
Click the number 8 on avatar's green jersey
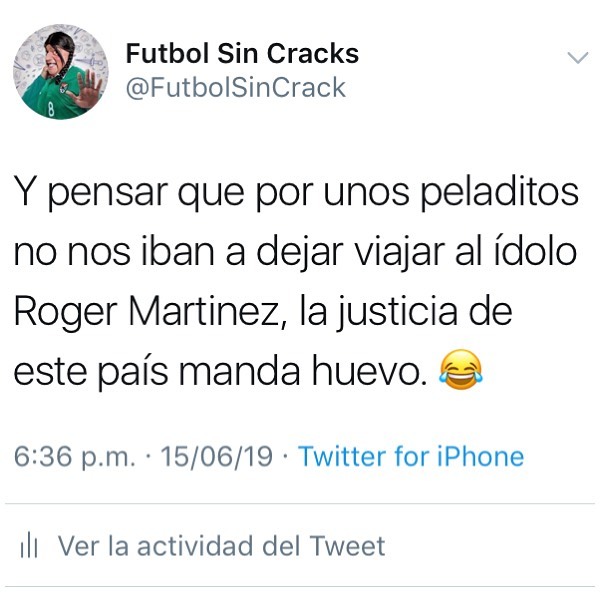click(51, 110)
